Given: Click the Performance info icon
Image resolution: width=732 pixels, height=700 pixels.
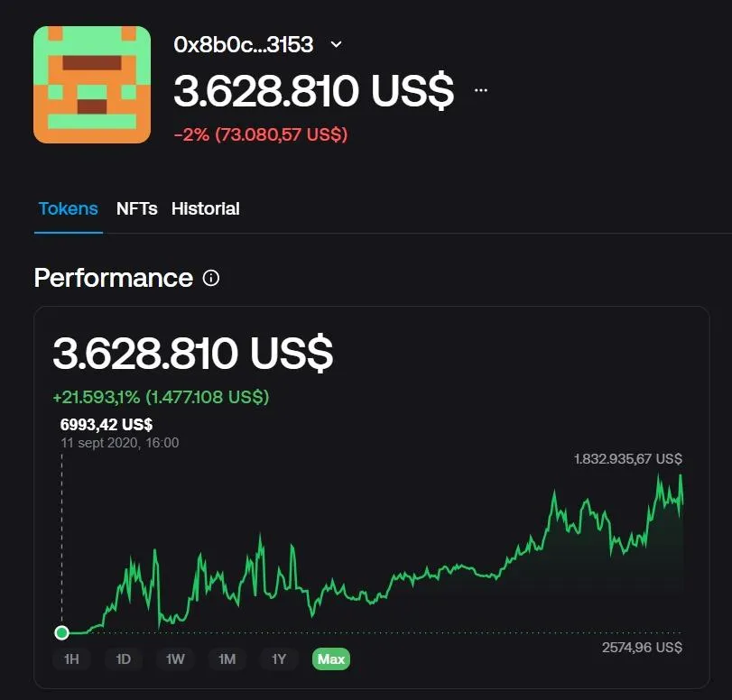Looking at the screenshot, I should (x=211, y=278).
